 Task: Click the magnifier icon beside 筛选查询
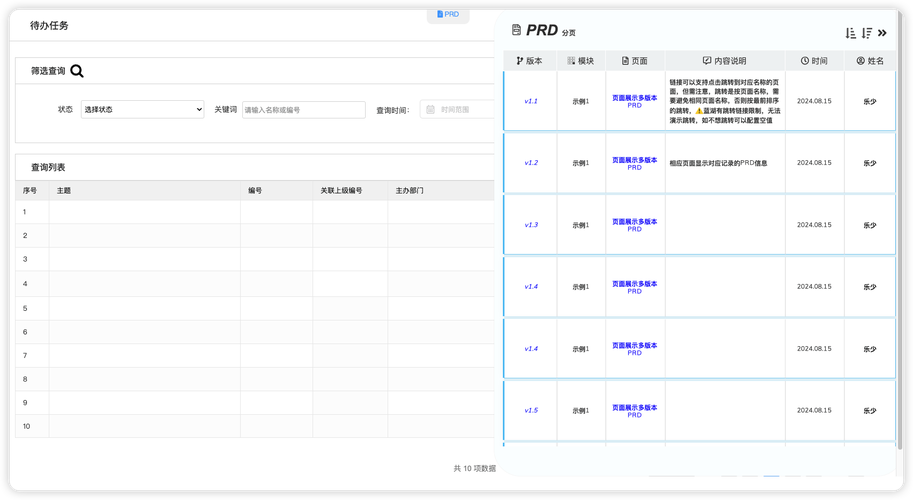click(77, 71)
